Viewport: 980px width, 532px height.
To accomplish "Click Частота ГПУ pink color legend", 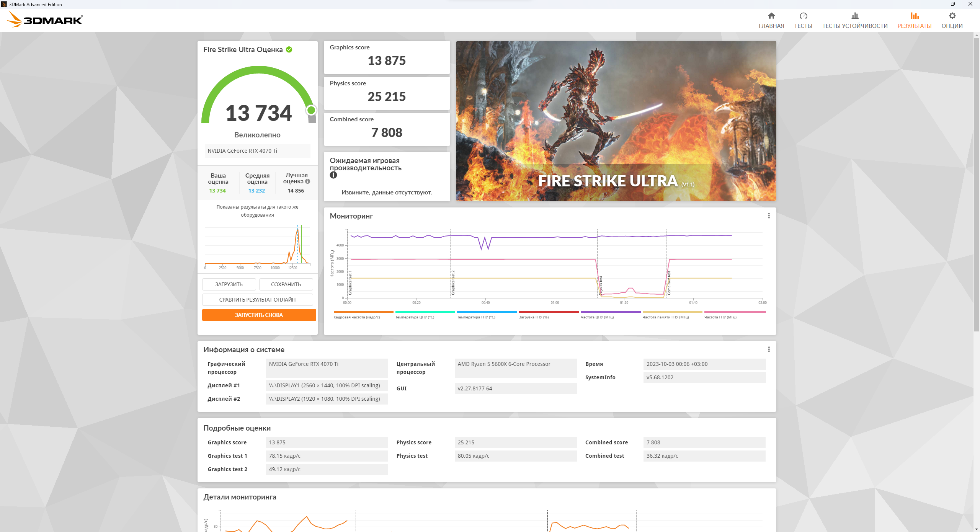I will pos(735,312).
